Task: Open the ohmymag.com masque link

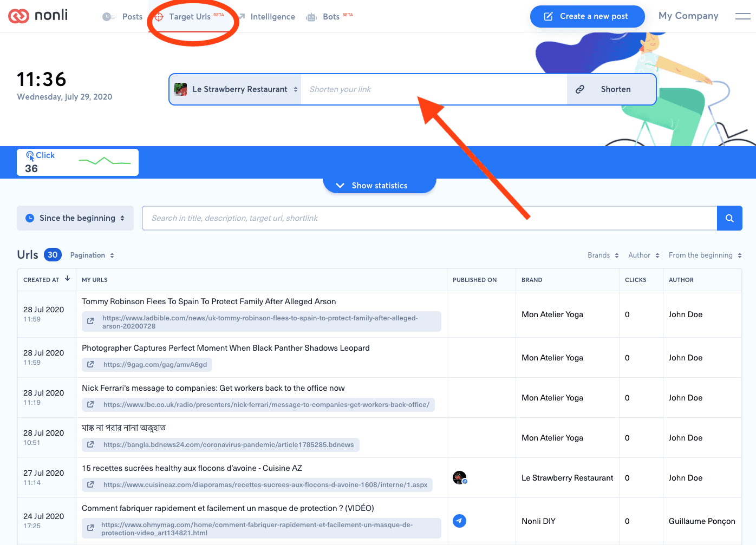Action: click(x=262, y=529)
